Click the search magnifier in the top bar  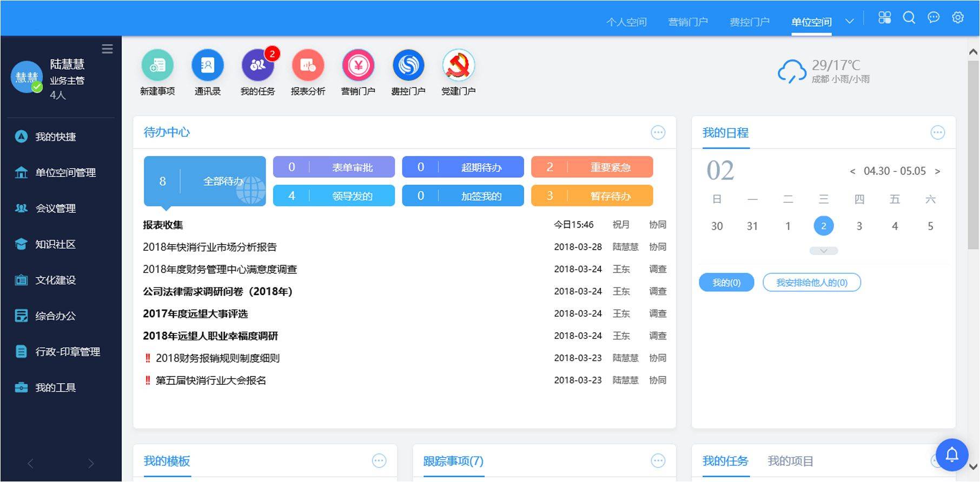909,18
